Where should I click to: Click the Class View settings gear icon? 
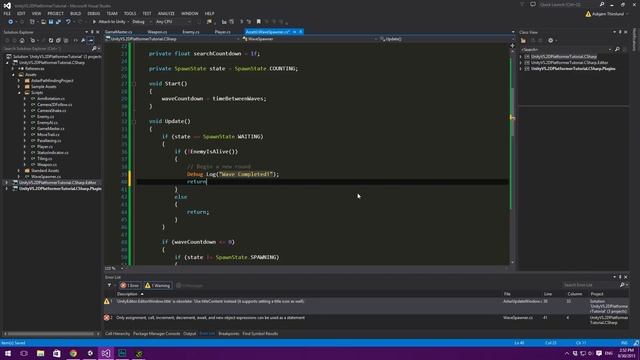coord(551,40)
